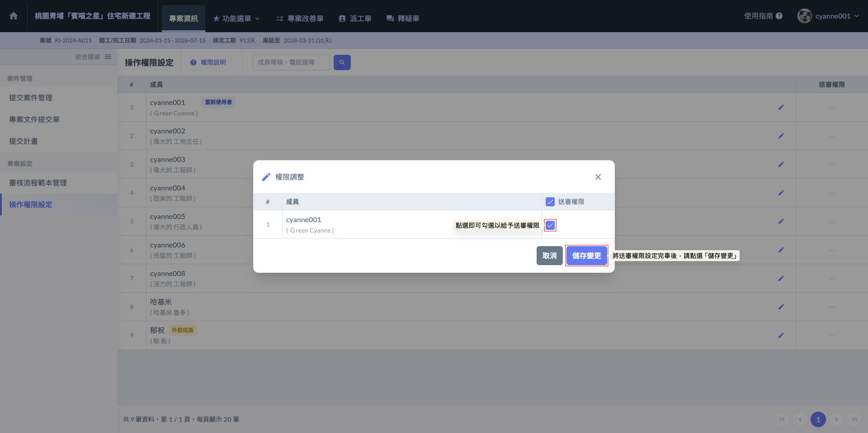Edit permissions for 郁祝 row pencil
The width and height of the screenshot is (868, 433).
coord(781,335)
